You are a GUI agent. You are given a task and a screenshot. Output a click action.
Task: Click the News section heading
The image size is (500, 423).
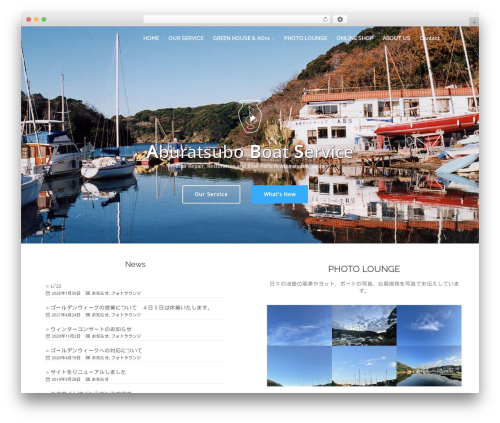[x=135, y=264]
